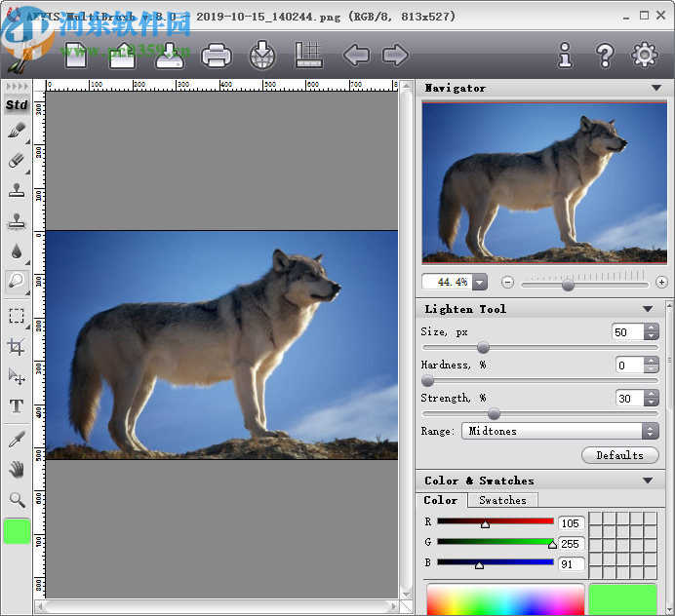This screenshot has width=675, height=616.
Task: Click the globe publish/share icon
Action: coord(262,55)
